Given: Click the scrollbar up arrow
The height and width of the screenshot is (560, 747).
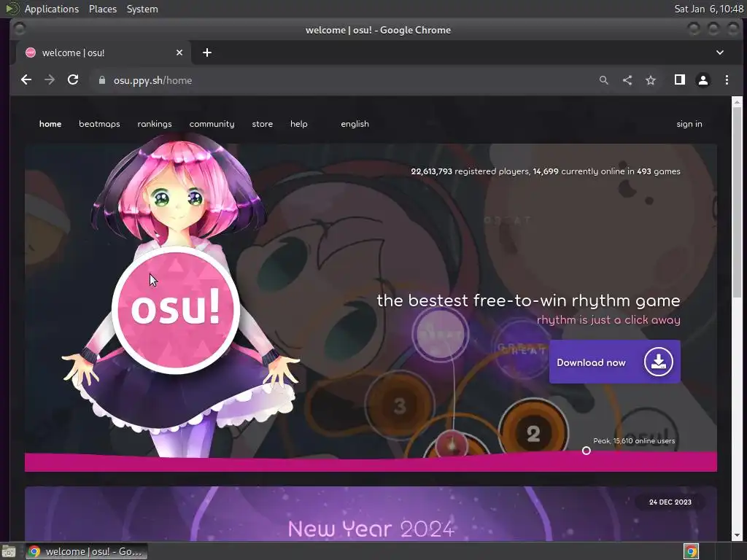Looking at the screenshot, I should [x=737, y=102].
